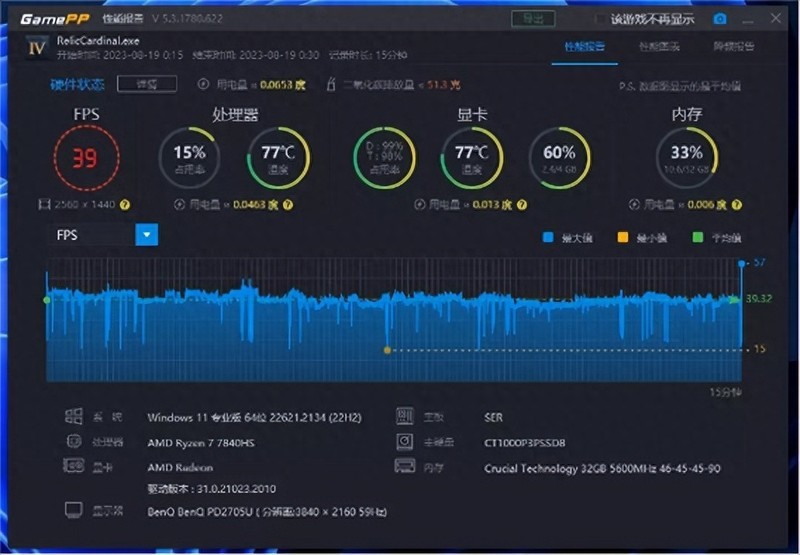Click the green 平均值 legend swatch

(x=698, y=237)
